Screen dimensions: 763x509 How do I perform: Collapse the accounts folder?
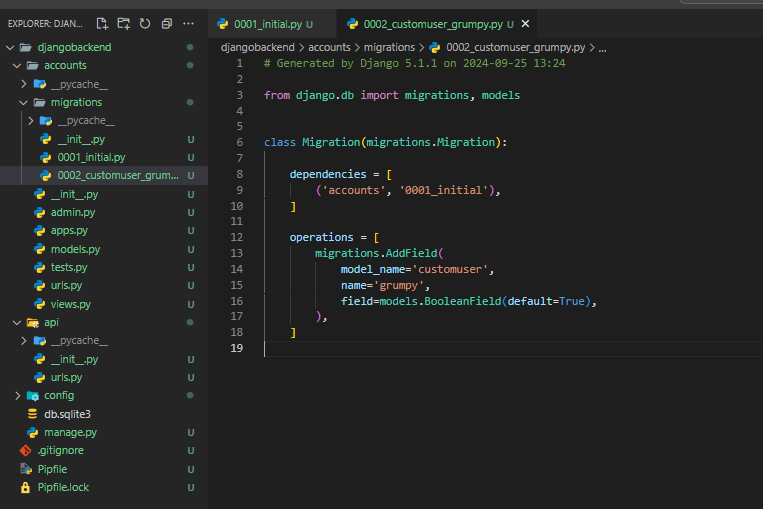(17, 66)
